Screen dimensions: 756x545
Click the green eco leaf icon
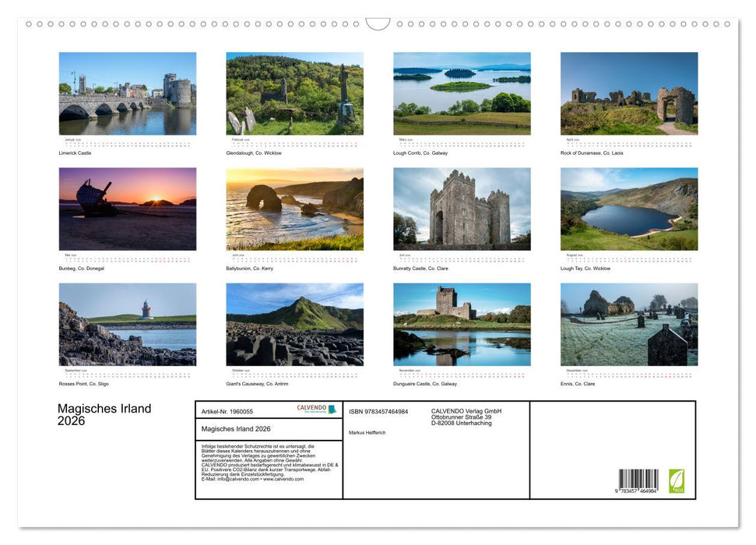(x=677, y=480)
